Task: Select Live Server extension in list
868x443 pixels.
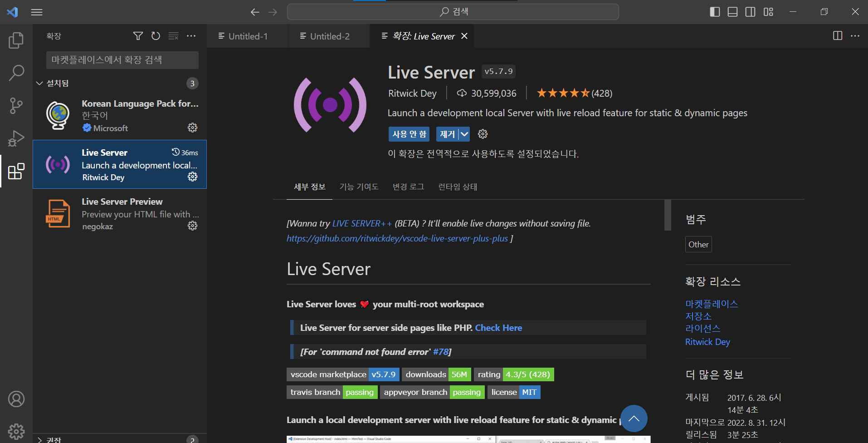Action: [x=120, y=164]
